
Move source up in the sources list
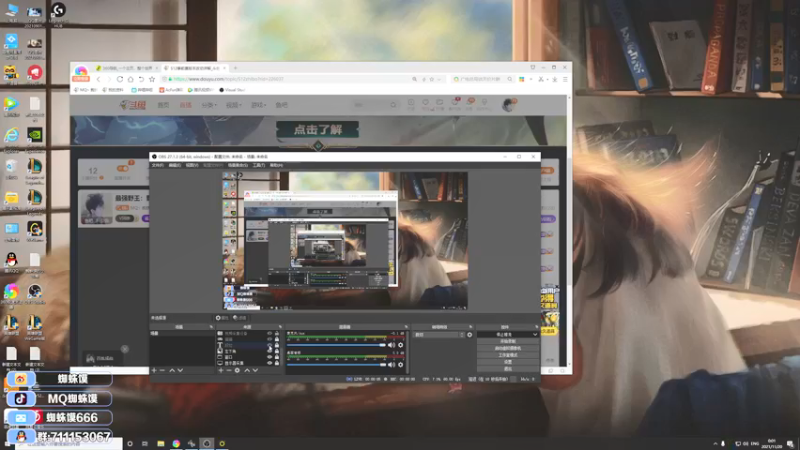click(247, 370)
